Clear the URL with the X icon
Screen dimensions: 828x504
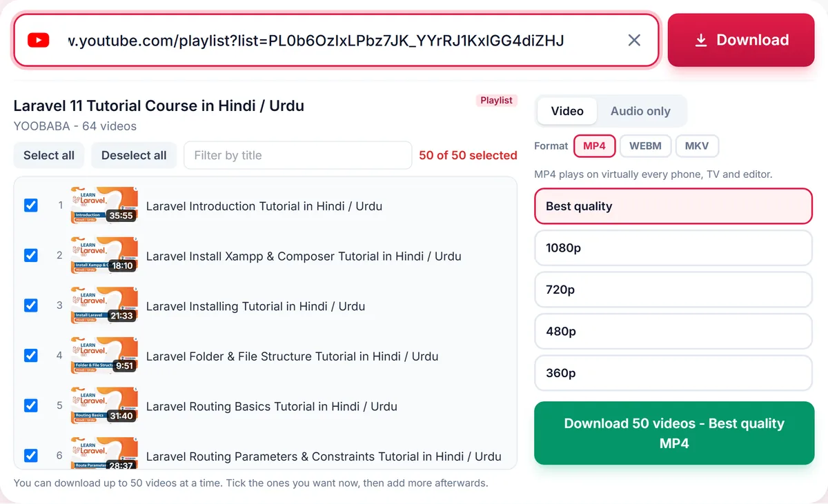click(x=634, y=41)
